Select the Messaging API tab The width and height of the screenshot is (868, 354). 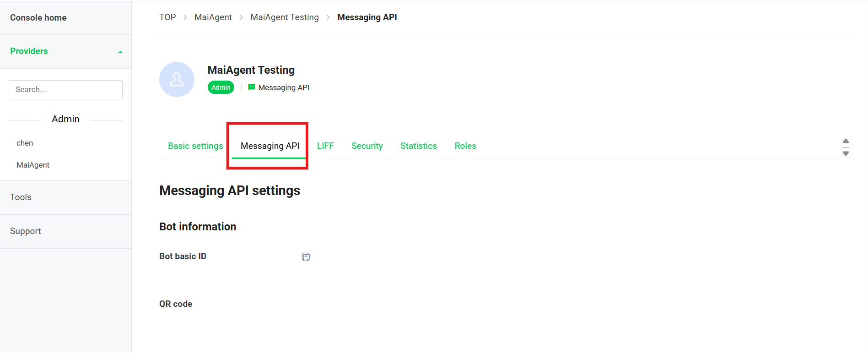click(x=270, y=146)
